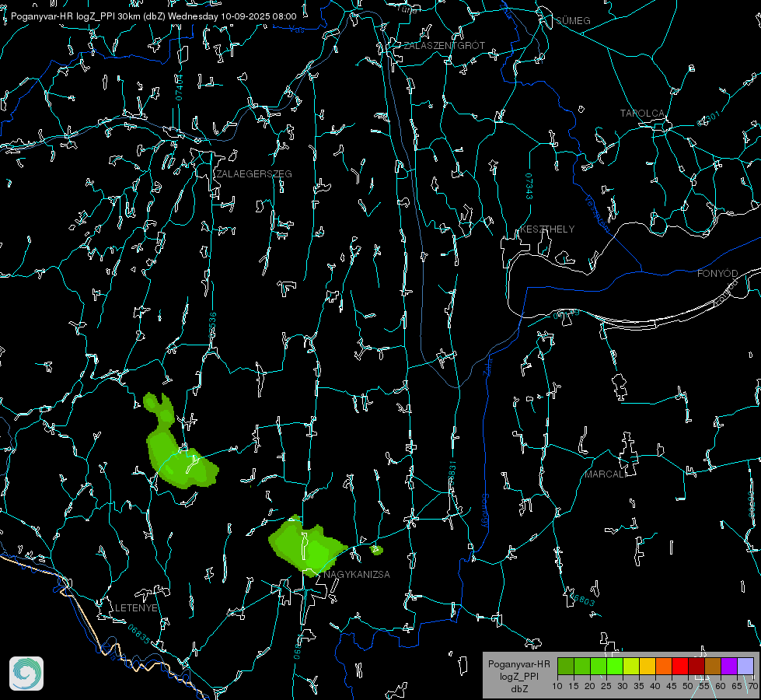
Task: Select the yellow-green 30–35 dBZ swatch
Action: 631,667
